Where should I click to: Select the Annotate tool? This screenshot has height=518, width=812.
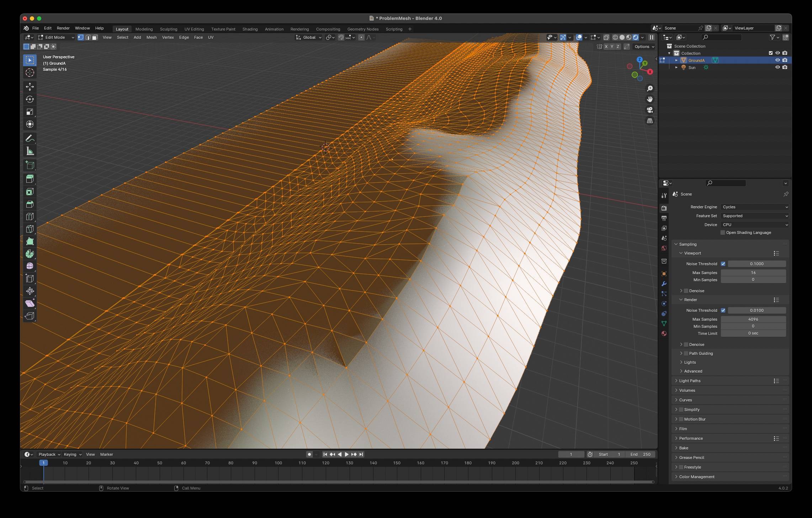point(30,139)
